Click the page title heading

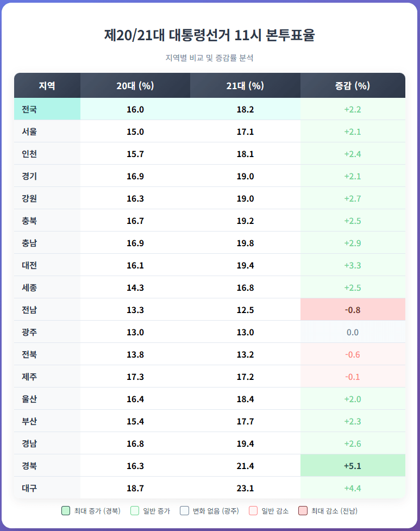click(210, 35)
